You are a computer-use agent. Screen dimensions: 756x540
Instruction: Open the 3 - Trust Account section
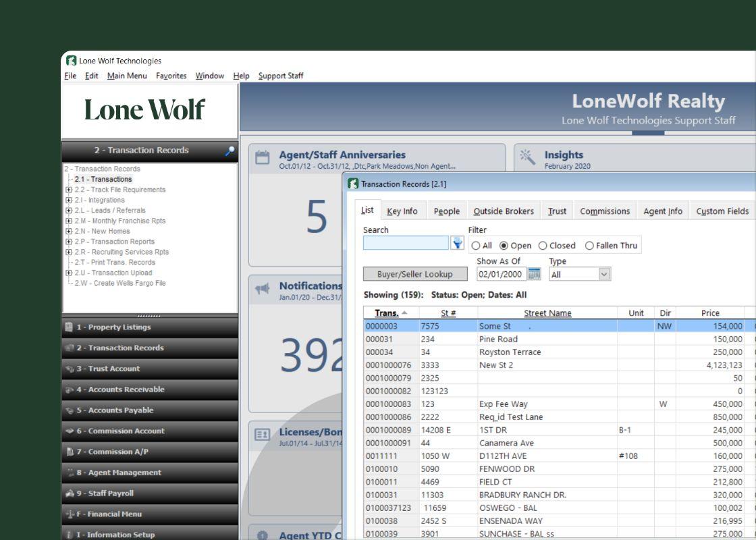click(150, 369)
